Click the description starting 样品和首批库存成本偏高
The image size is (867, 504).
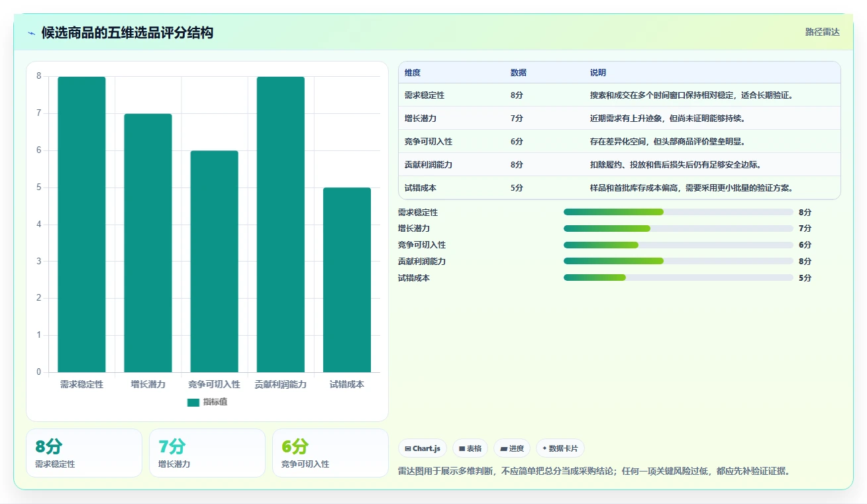point(691,188)
